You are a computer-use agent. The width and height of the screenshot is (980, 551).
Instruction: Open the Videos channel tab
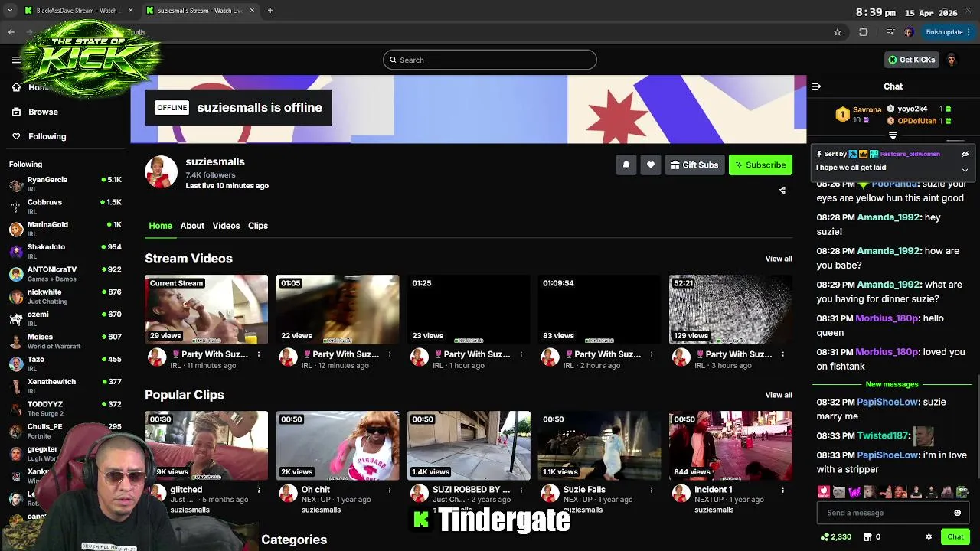[x=226, y=226]
